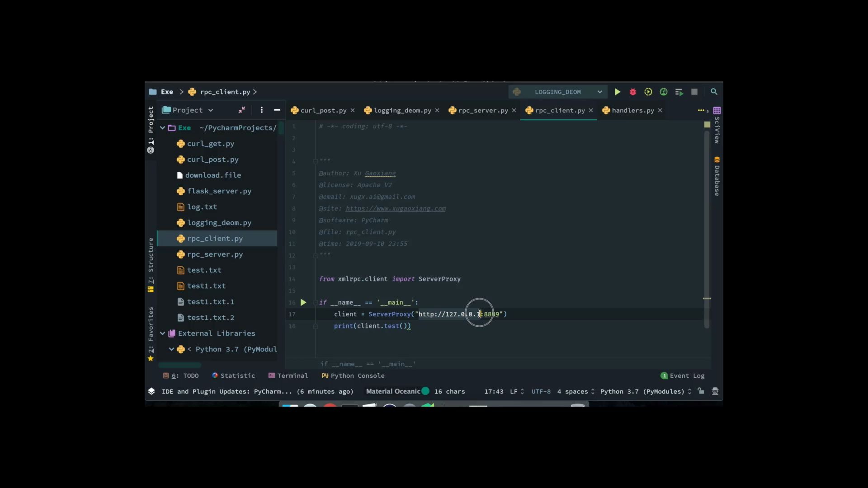
Task: Run the LOGGING_DEOM configuration
Action: (618, 92)
